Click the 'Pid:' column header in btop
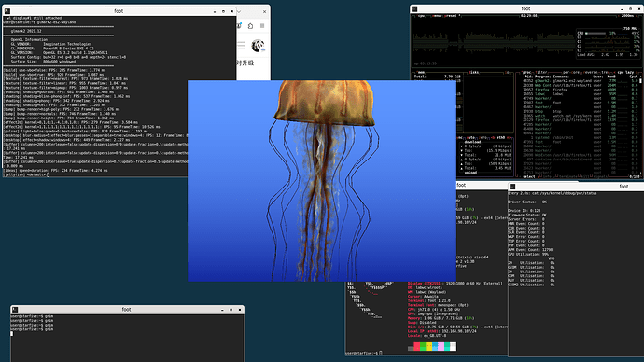 (x=528, y=77)
